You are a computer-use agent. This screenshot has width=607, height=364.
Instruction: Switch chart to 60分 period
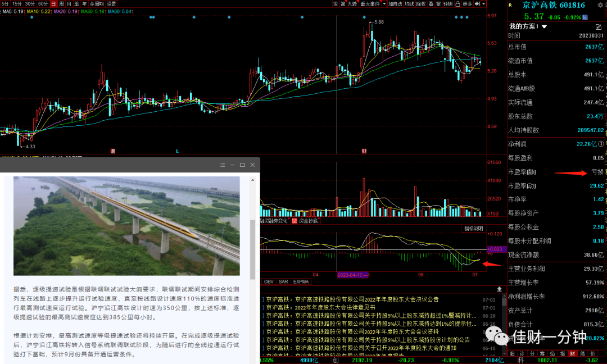[43, 3]
